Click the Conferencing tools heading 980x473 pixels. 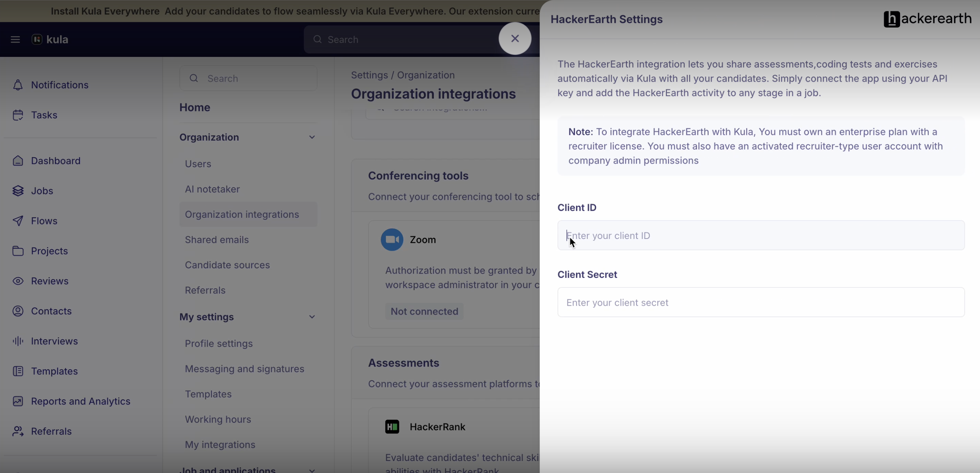[418, 176]
